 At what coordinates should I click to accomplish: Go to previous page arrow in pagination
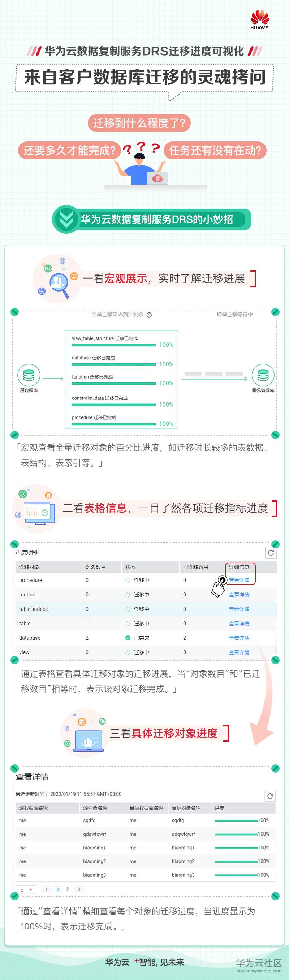(x=47, y=889)
